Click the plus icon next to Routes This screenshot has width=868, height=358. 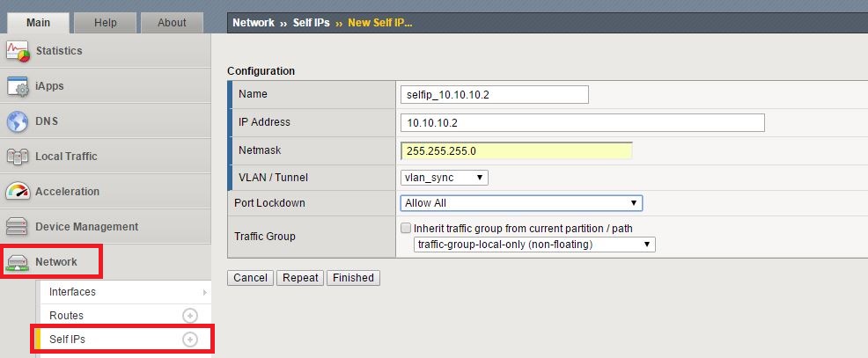(189, 316)
